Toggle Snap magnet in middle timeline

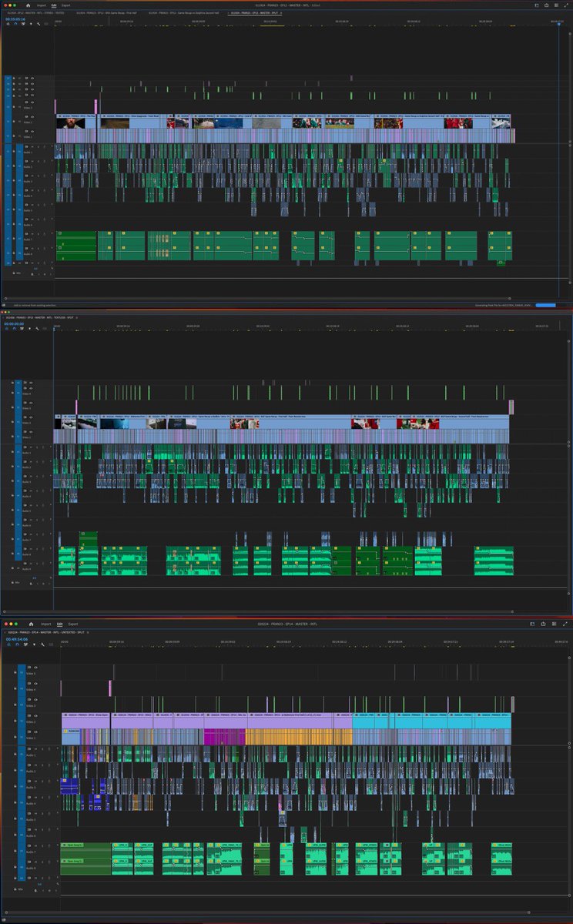pos(15,329)
